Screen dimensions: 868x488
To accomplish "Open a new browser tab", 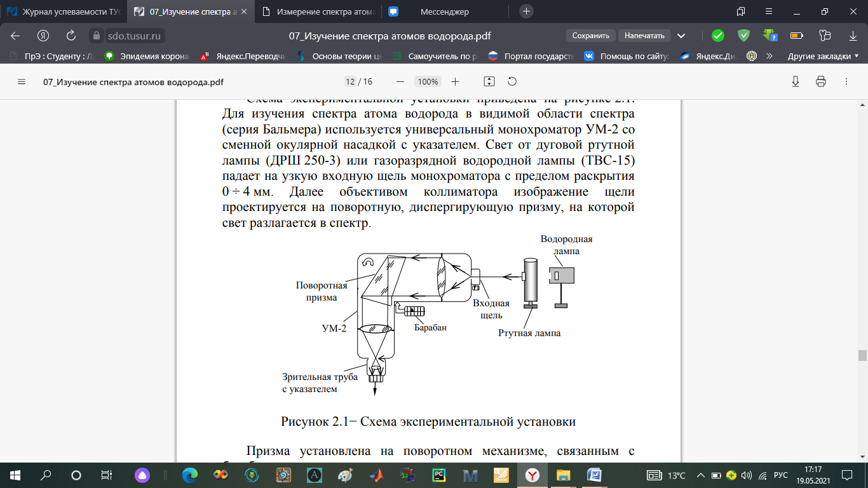I will click(526, 11).
